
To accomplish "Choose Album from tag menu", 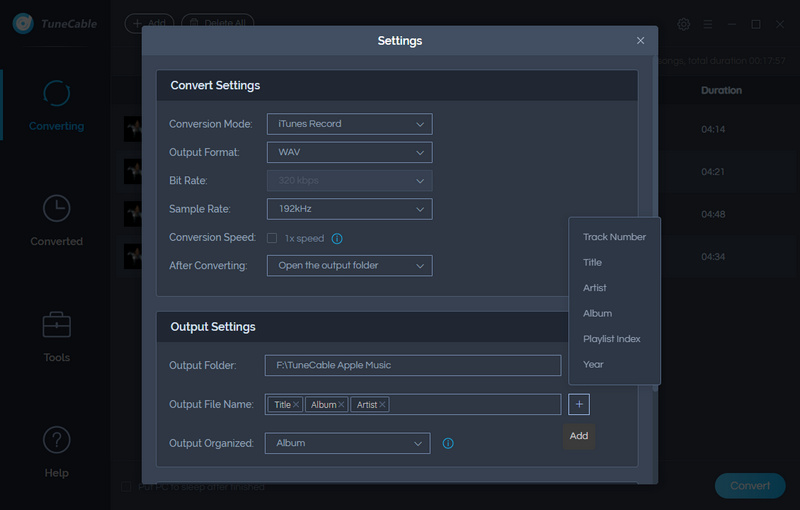I will click(614, 313).
